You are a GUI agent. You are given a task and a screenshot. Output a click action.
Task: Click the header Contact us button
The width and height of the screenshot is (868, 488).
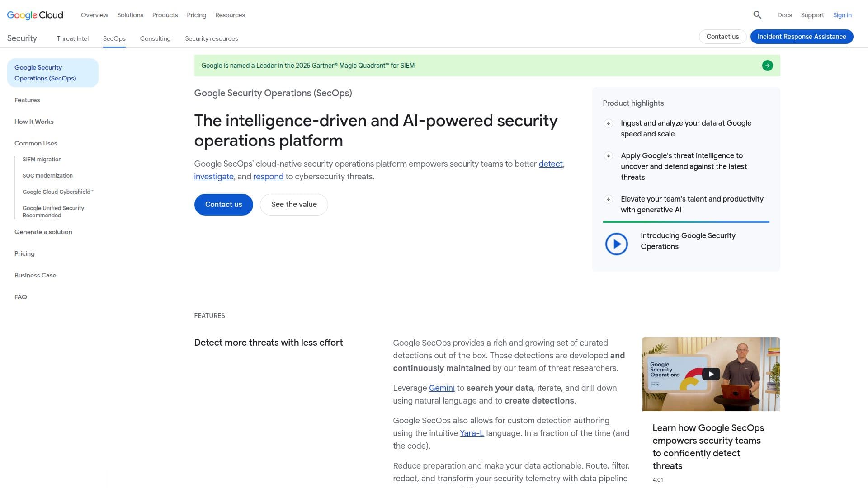tap(722, 37)
